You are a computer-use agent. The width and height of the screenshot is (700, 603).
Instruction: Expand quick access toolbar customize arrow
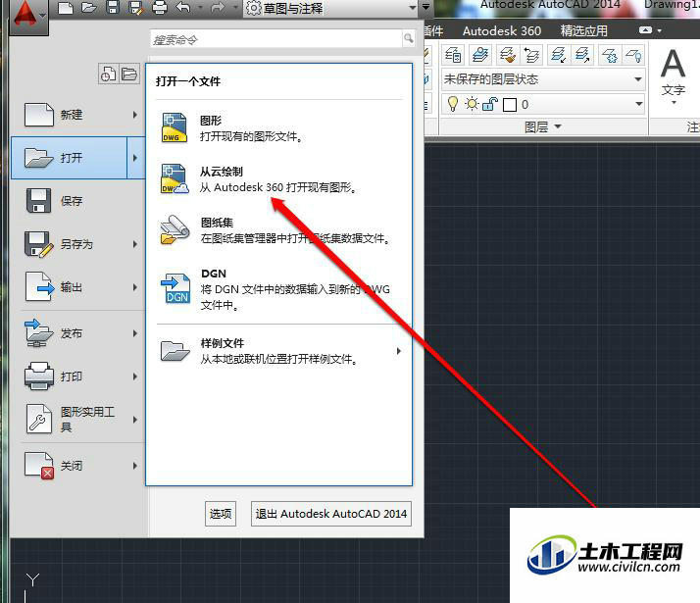tap(425, 7)
